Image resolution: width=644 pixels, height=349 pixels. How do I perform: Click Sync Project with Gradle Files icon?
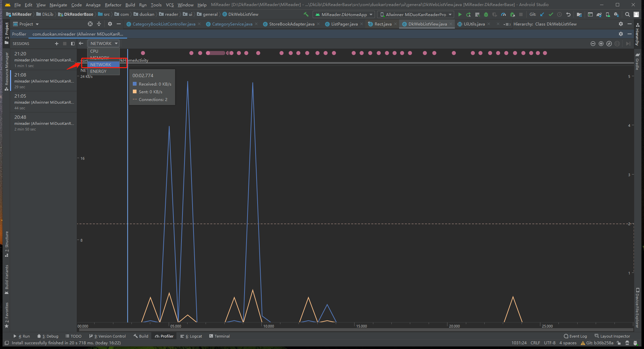(599, 14)
